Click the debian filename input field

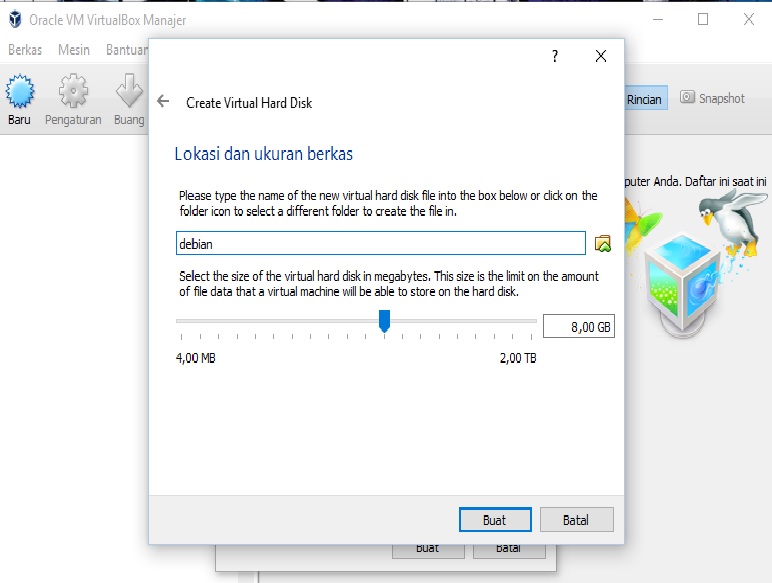coord(381,243)
